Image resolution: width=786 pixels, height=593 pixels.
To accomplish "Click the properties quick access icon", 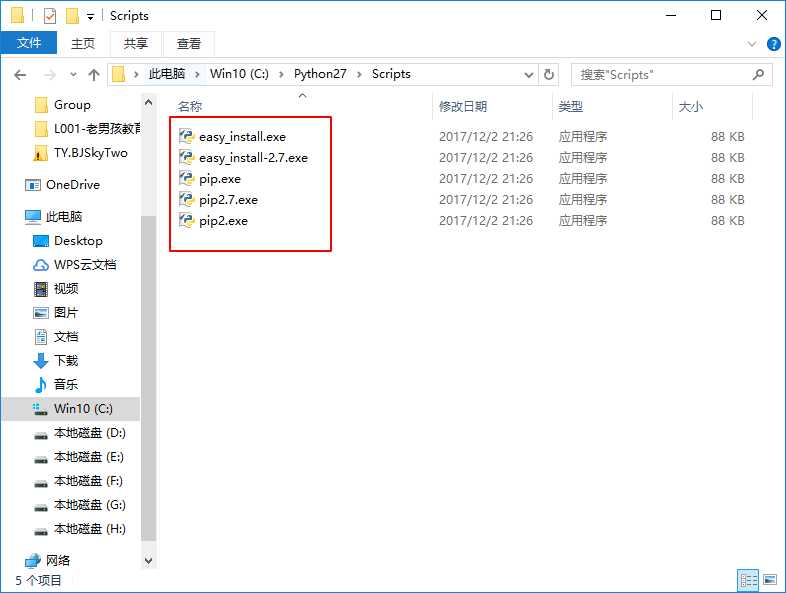I will click(x=50, y=16).
